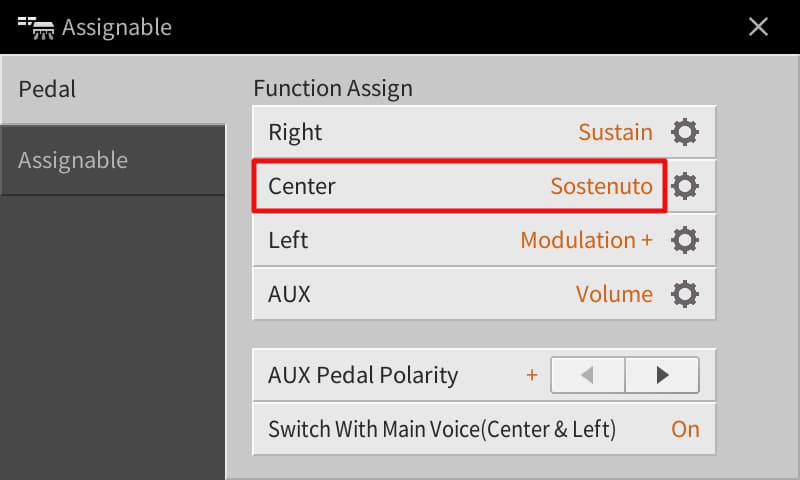Select the Right pedal Sustain function row
The image size is (800, 480).
point(460,132)
